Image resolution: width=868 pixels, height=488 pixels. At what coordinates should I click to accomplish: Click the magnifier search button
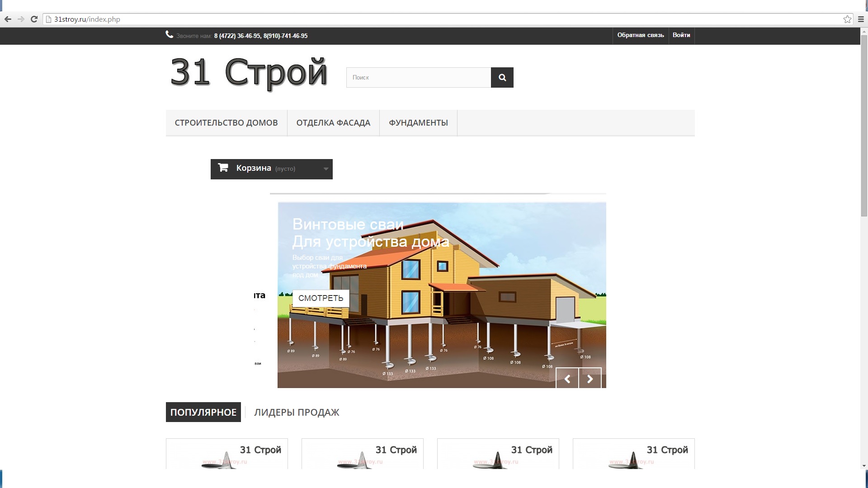[x=502, y=77]
